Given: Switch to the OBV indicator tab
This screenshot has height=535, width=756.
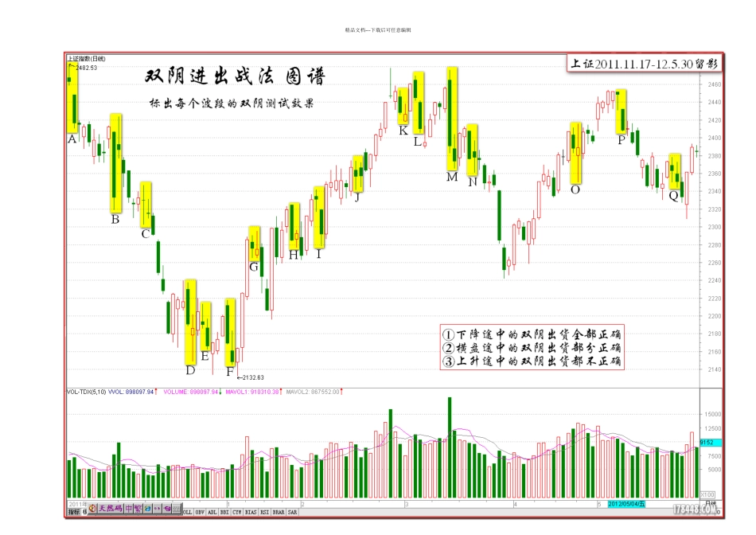Looking at the screenshot, I should pos(199,513).
